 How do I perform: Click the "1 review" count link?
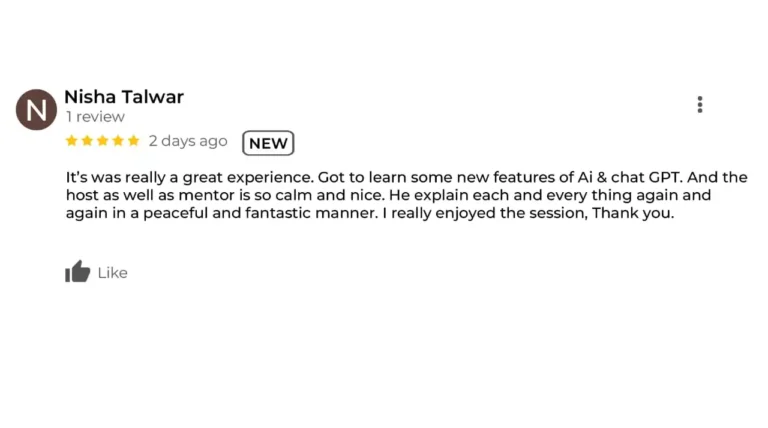[96, 117]
